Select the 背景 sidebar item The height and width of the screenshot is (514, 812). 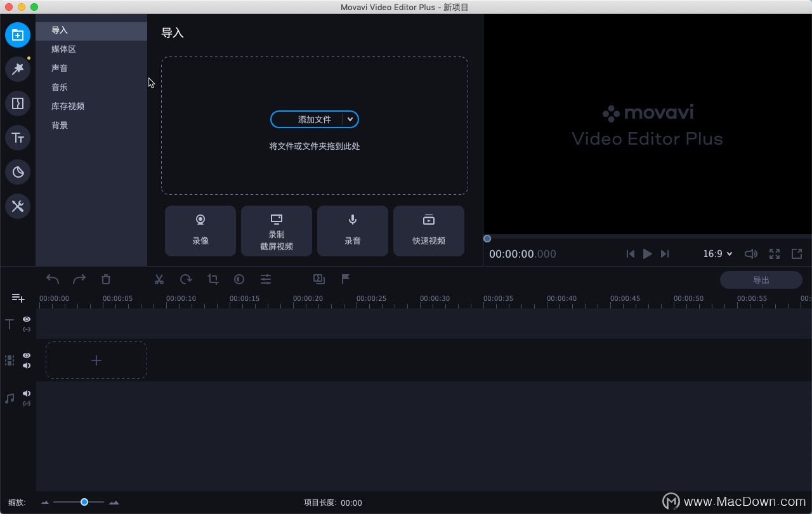pos(91,125)
